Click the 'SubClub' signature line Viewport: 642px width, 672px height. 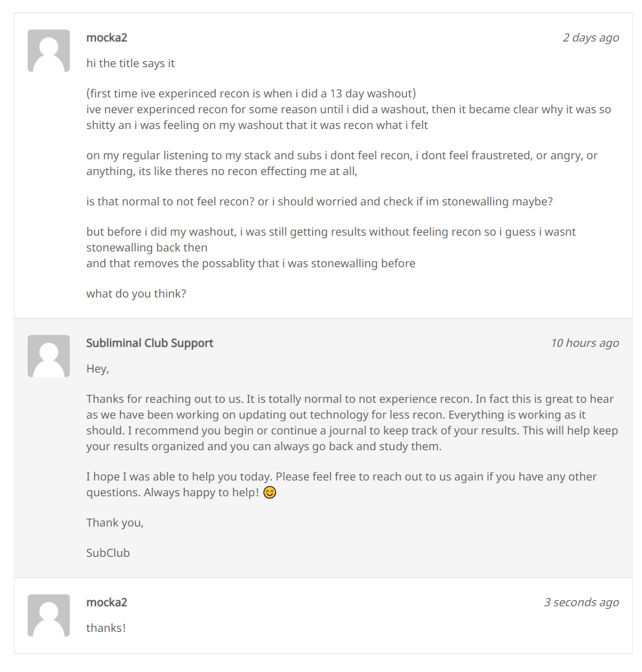108,553
